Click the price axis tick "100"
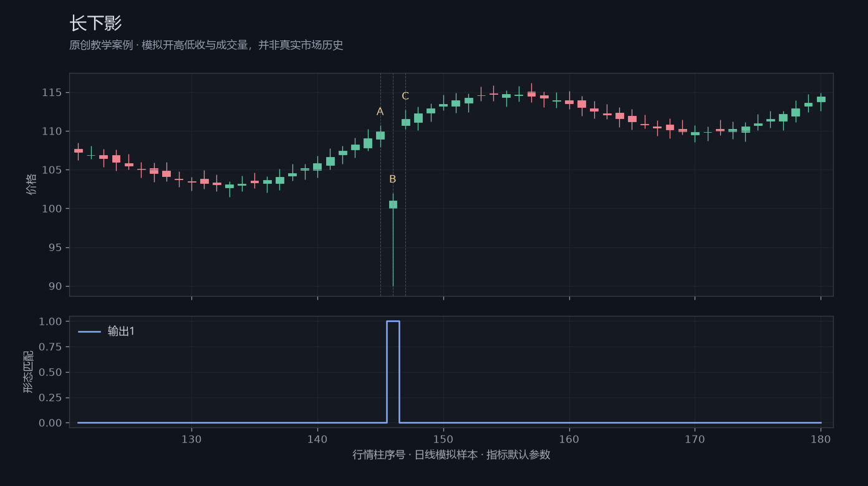 (x=52, y=209)
